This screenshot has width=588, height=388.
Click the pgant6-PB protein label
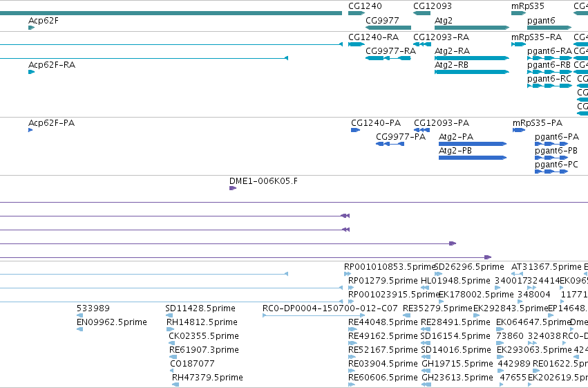point(556,151)
